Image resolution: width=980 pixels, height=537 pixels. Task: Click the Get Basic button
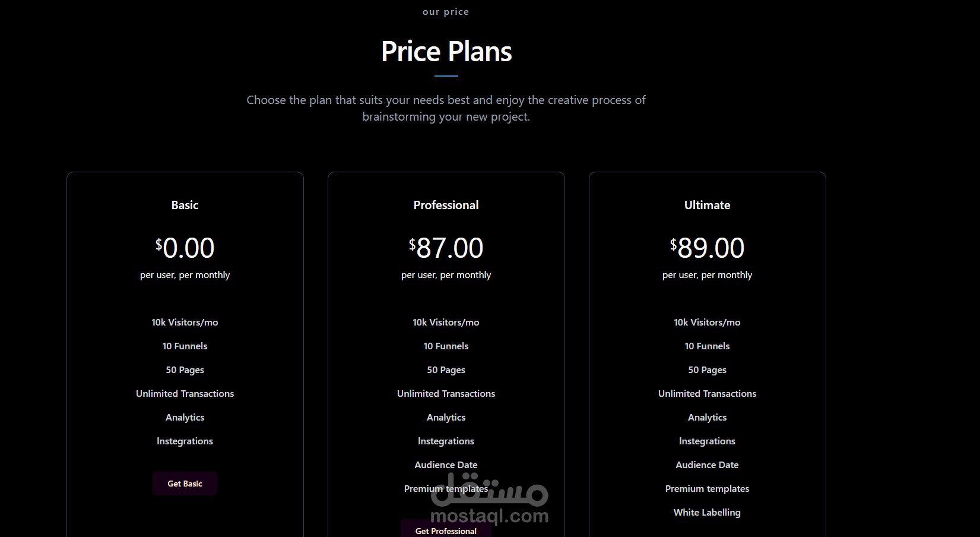pos(185,484)
